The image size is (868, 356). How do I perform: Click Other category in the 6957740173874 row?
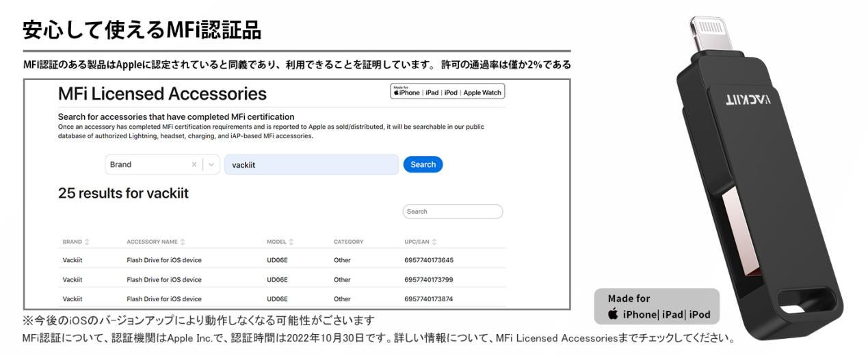(x=342, y=298)
